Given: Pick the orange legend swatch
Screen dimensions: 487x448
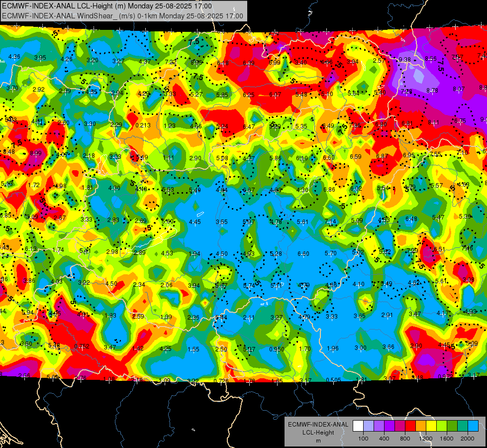Looking at the screenshot, I should coord(421,426).
